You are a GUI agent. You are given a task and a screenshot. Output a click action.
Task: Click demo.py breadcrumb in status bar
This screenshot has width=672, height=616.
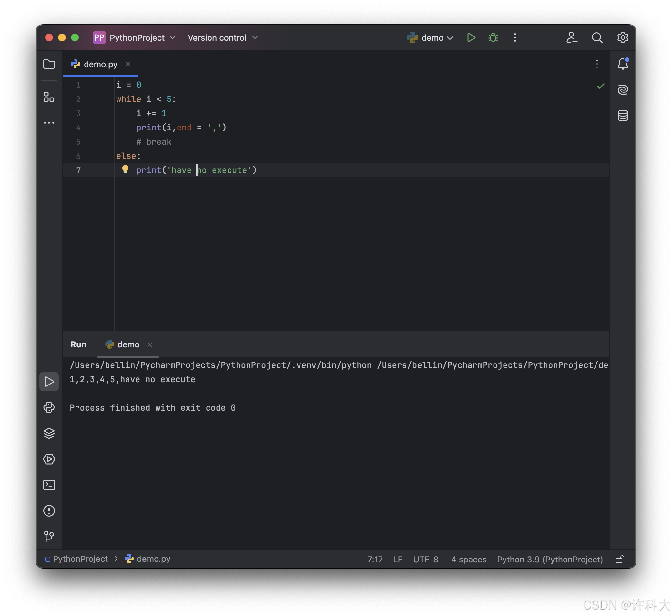coord(148,559)
